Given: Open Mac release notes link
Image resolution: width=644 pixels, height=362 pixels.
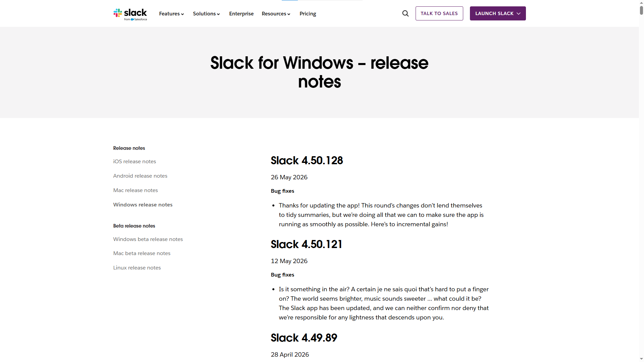Looking at the screenshot, I should point(136,190).
